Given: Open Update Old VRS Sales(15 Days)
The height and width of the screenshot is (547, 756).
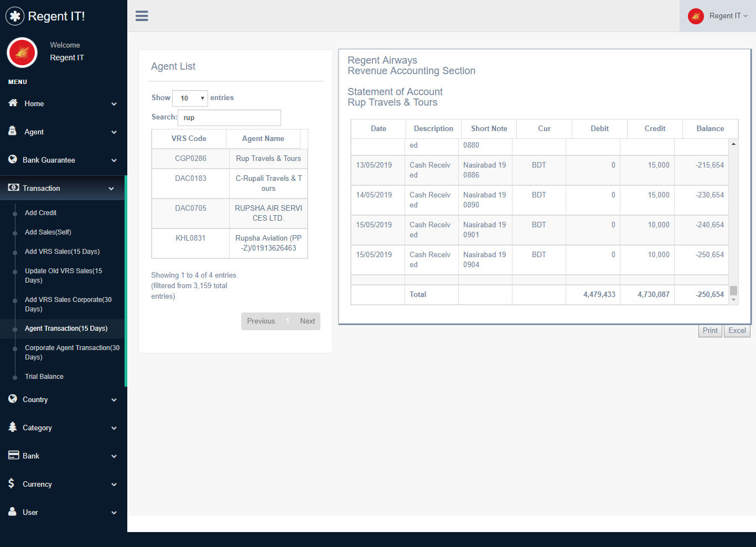Looking at the screenshot, I should [x=64, y=275].
